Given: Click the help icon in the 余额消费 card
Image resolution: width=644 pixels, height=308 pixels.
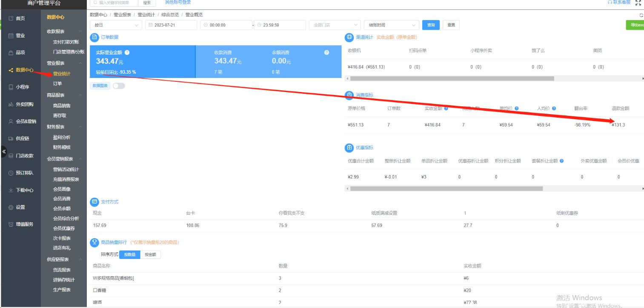Looking at the screenshot, I should pyautogui.click(x=326, y=53).
